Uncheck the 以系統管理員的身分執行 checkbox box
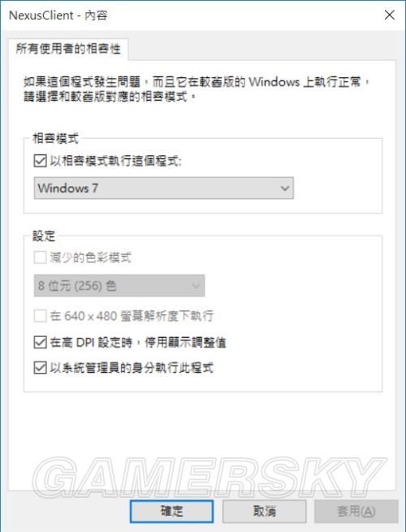Viewport: 406px width, 532px height. tap(41, 367)
